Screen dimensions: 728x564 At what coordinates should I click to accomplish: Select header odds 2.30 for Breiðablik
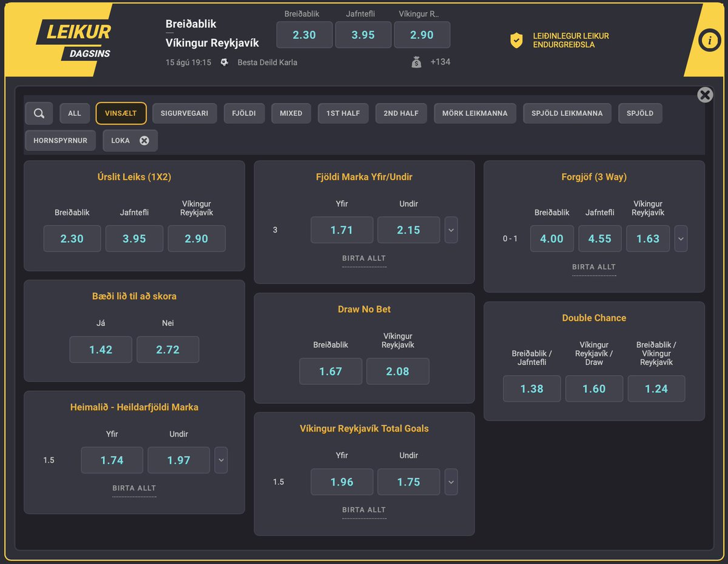305,35
